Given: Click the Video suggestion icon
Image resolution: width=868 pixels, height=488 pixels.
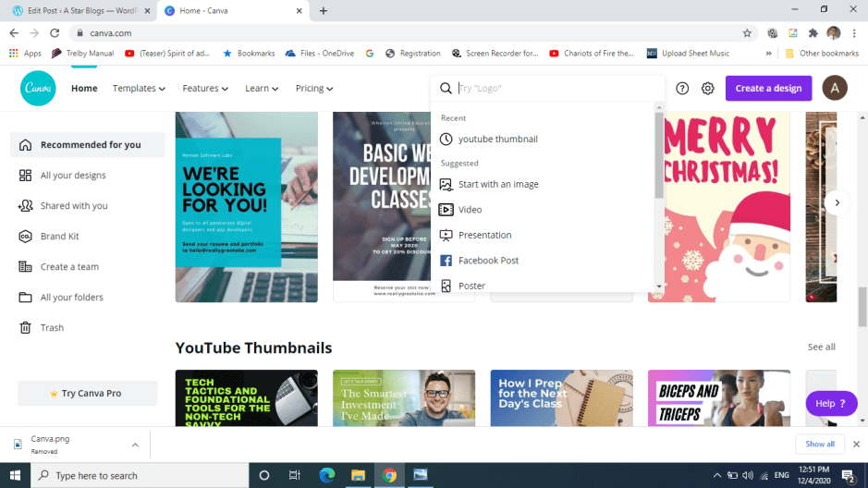Looking at the screenshot, I should click(446, 210).
